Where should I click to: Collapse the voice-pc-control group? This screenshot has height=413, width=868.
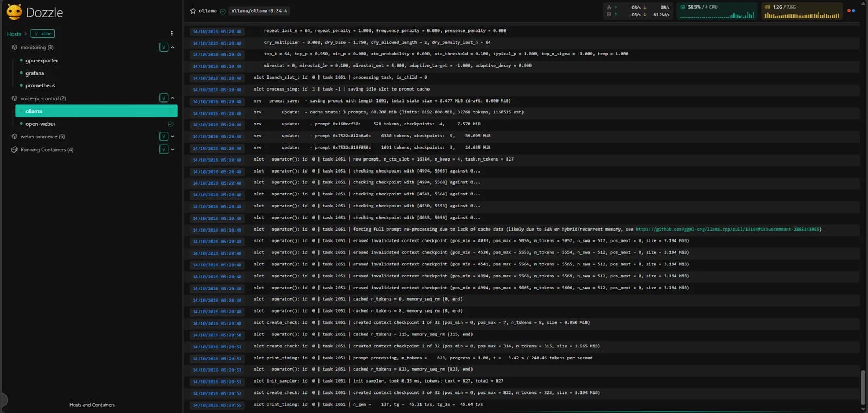[x=173, y=98]
